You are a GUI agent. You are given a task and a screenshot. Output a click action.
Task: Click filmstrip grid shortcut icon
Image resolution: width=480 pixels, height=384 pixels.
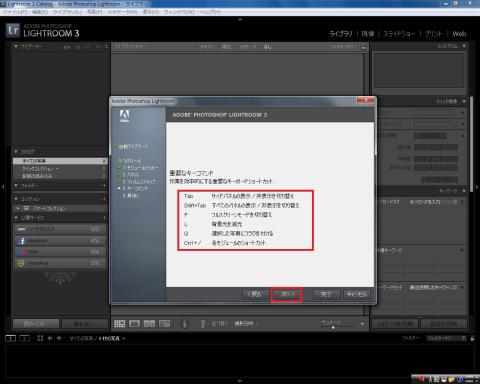point(40,338)
